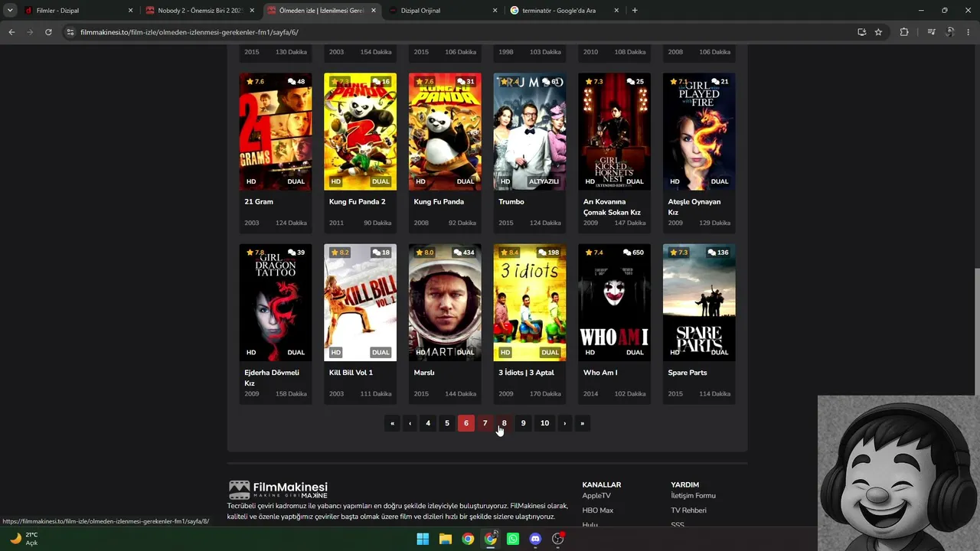Viewport: 980px width, 551px height.
Task: Go to page 9
Action: click(x=524, y=423)
